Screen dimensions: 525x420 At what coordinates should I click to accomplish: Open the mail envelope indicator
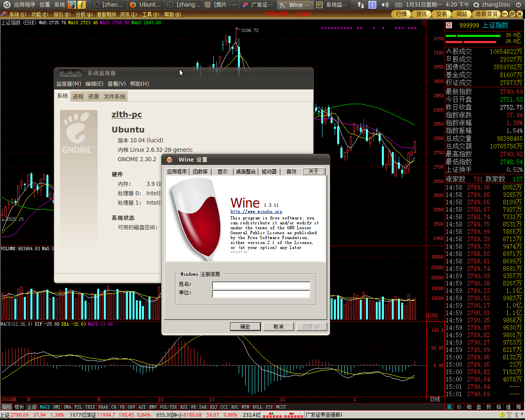(x=398, y=5)
